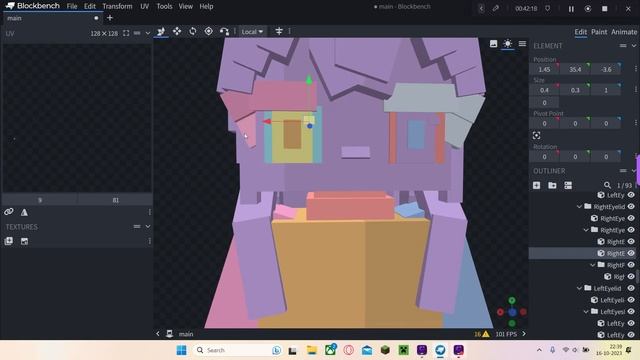Stop the screen recording
The image size is (640, 360).
604,9
